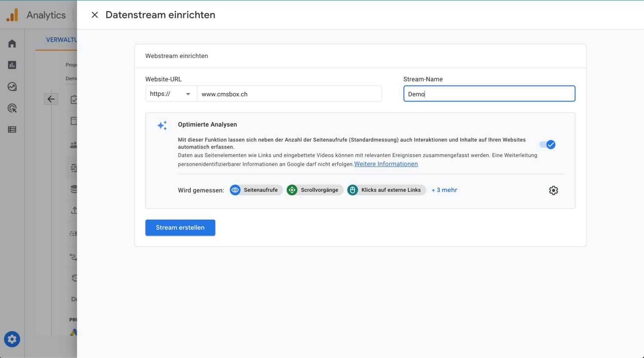Open the Explore icon in sidebar
Screen dimensions: 644x358
pyautogui.click(x=12, y=86)
